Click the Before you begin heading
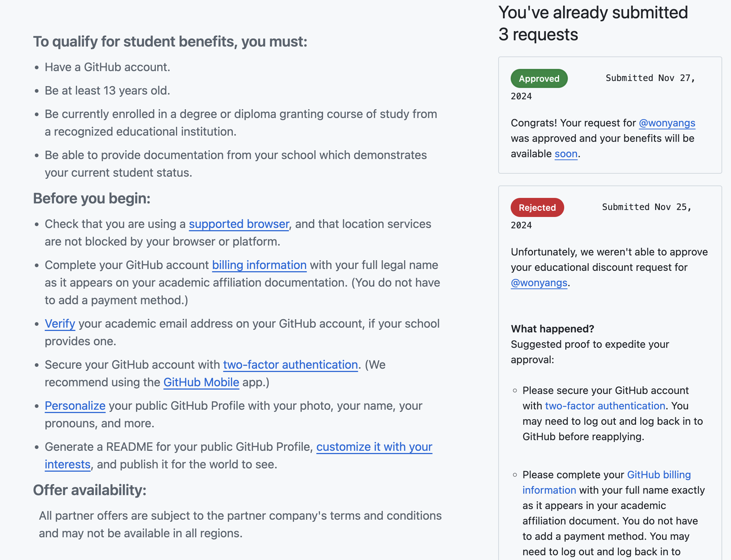This screenshot has width=731, height=560. [x=92, y=198]
